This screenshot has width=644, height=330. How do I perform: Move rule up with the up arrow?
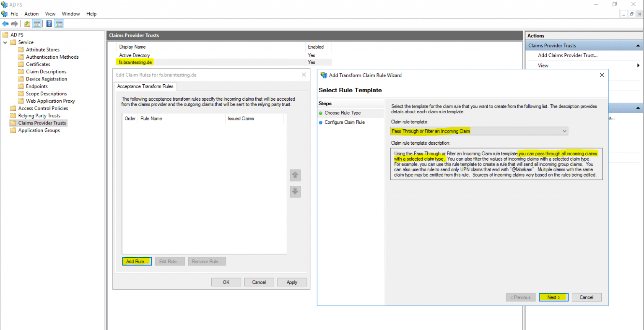295,175
